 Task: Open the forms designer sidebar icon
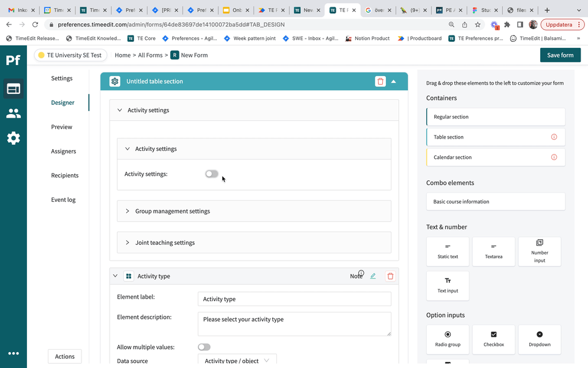click(13, 89)
